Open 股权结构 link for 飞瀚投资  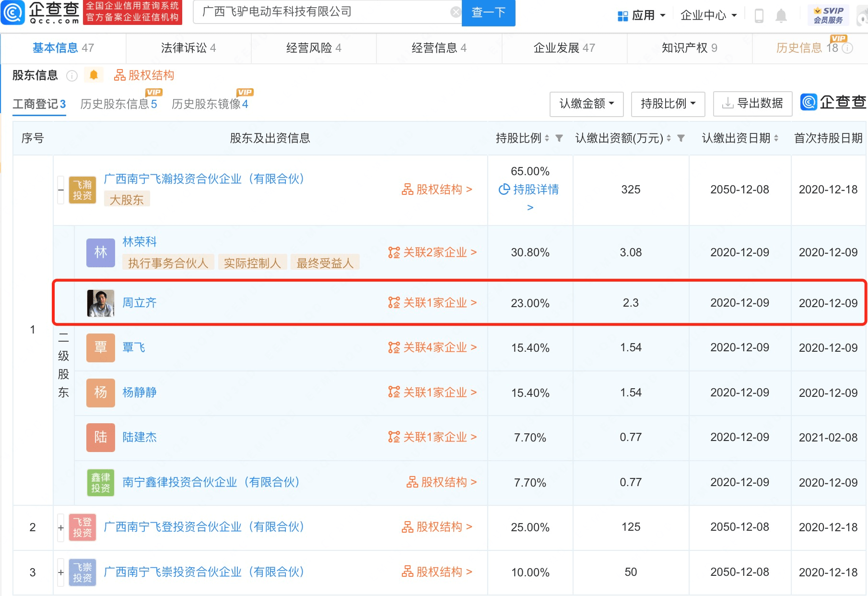437,190
